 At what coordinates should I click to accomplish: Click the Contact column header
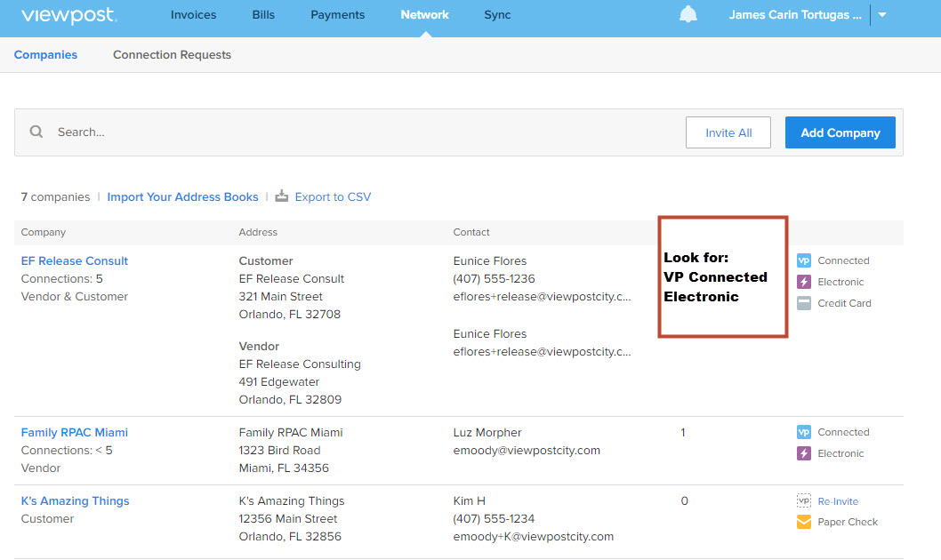point(471,232)
